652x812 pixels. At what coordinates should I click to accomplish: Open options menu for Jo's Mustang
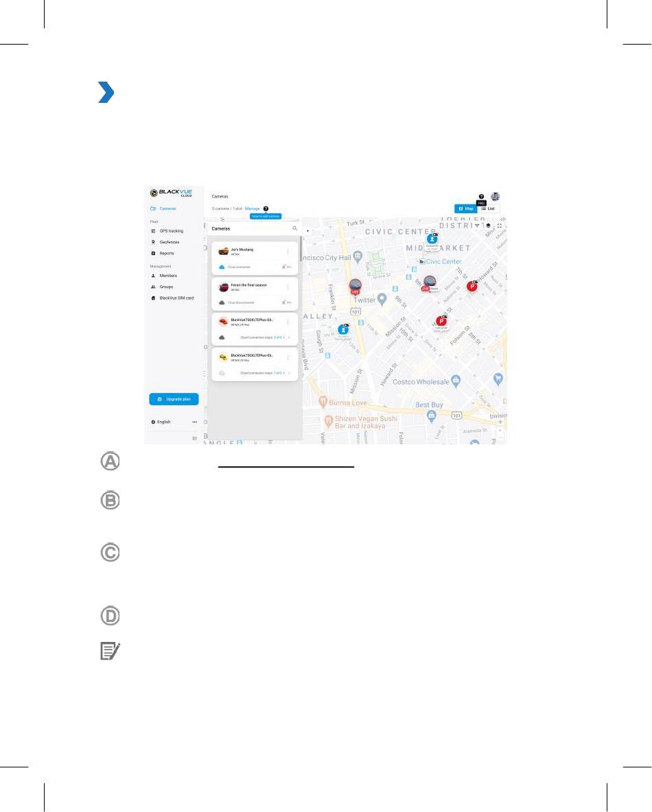pyautogui.click(x=288, y=251)
